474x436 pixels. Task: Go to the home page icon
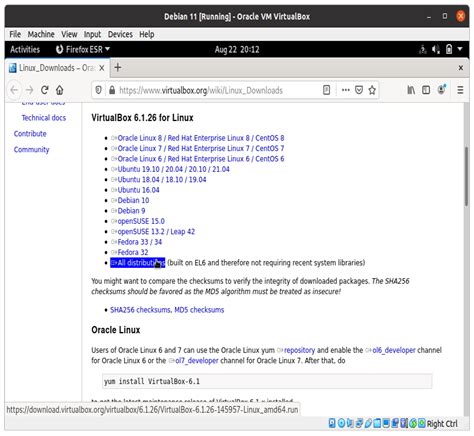click(60, 90)
